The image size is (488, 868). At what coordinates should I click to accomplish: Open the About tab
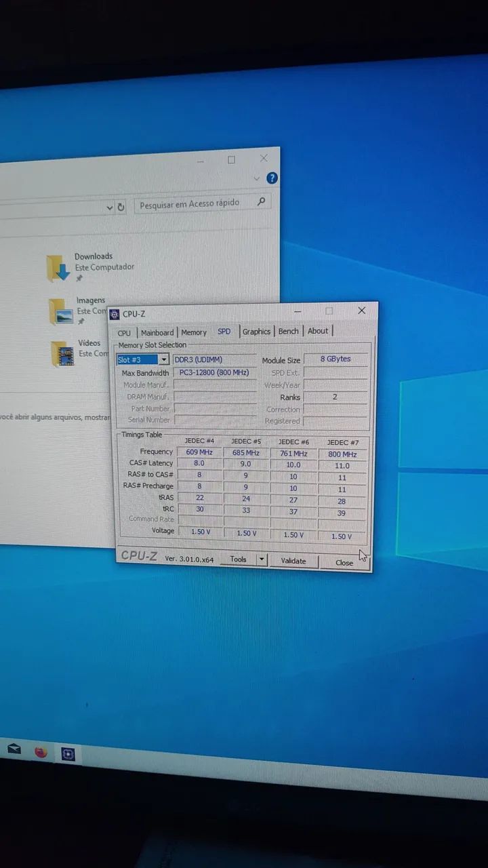(318, 331)
